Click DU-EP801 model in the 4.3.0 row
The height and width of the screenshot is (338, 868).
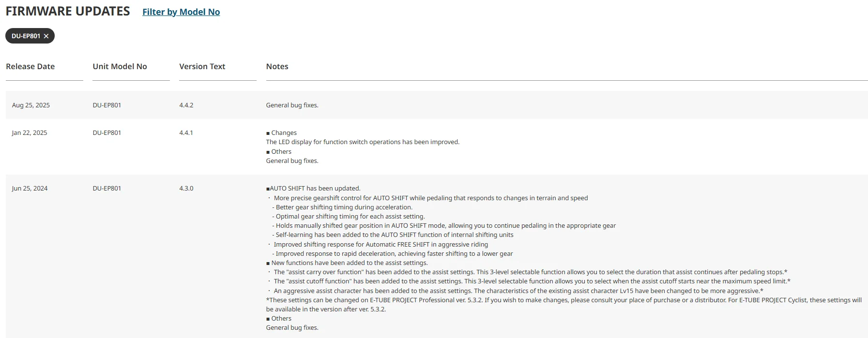pos(107,189)
